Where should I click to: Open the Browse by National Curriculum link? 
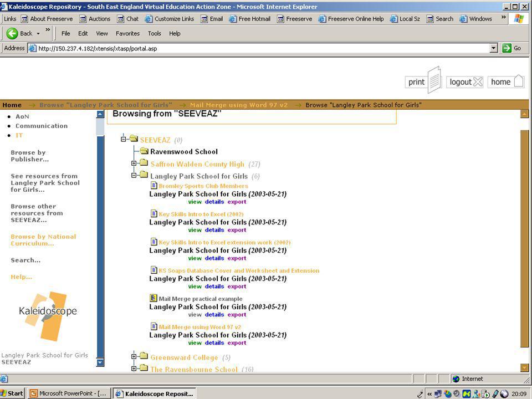[x=43, y=240]
